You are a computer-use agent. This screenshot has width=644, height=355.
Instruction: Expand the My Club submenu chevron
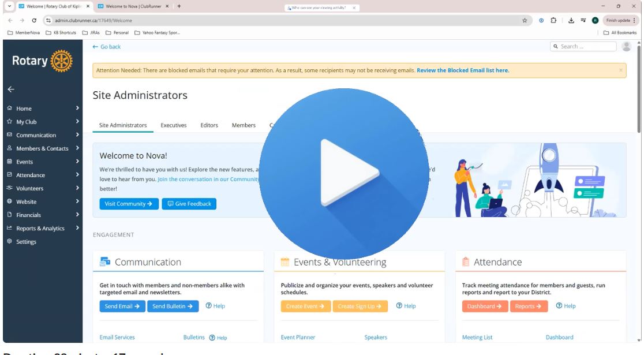click(77, 121)
